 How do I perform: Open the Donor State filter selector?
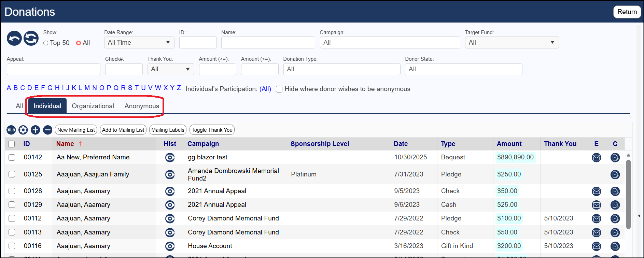point(463,69)
